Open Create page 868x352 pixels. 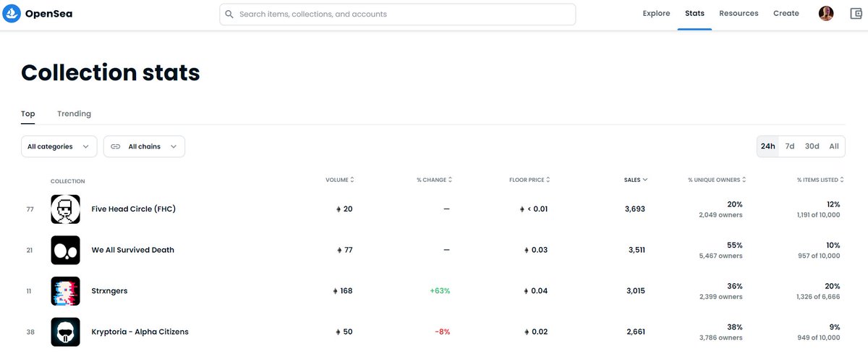[786, 13]
